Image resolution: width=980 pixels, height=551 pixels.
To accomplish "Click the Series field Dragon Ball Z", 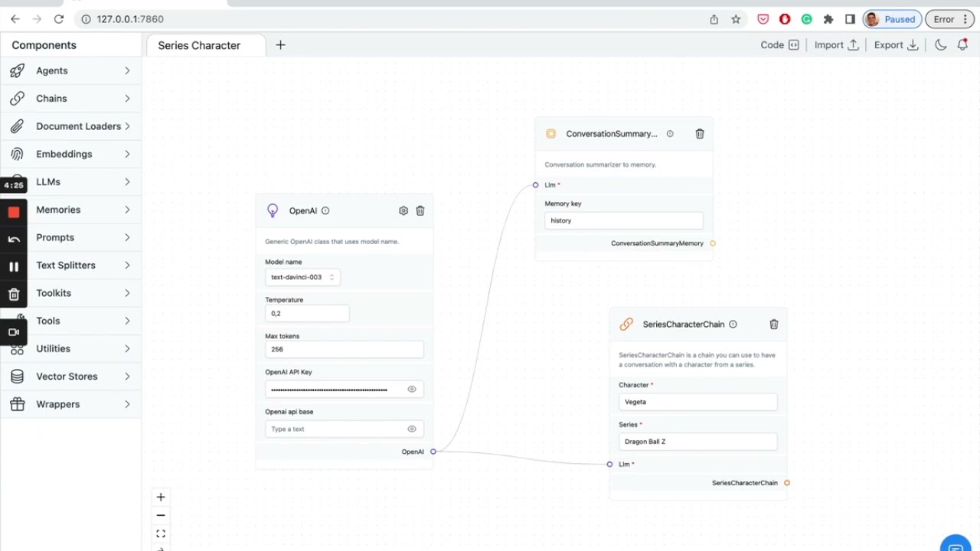I will [x=698, y=442].
